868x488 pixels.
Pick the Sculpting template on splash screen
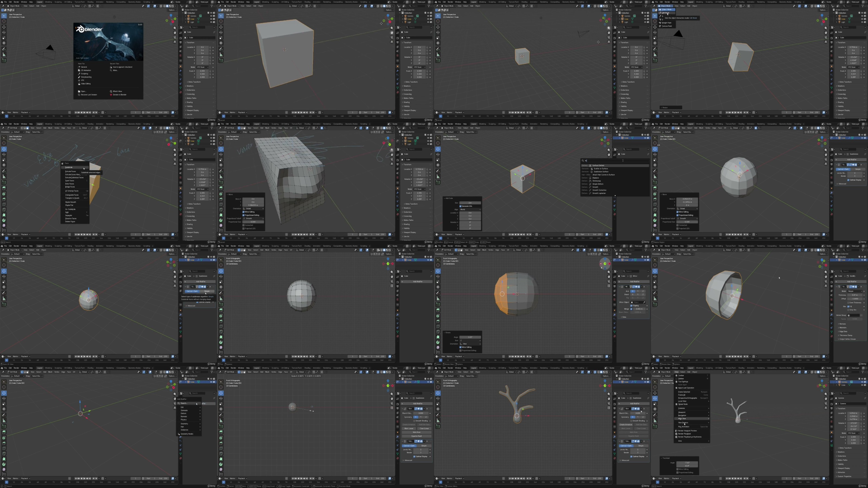pos(84,73)
